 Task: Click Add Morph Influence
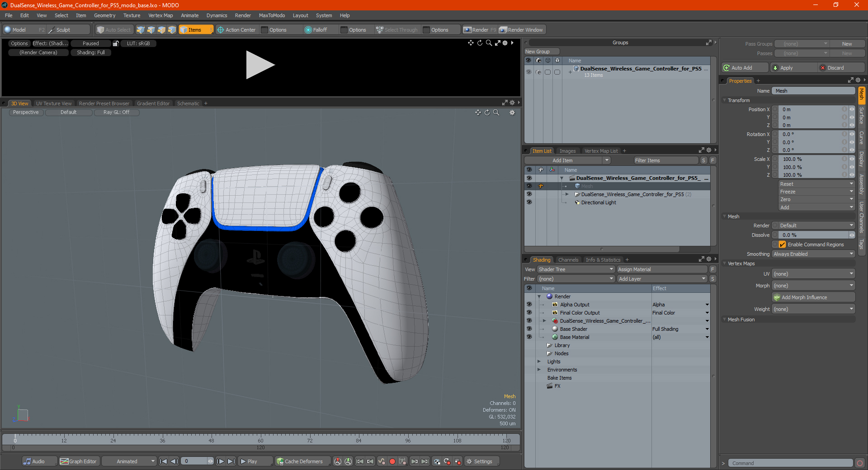click(x=813, y=297)
